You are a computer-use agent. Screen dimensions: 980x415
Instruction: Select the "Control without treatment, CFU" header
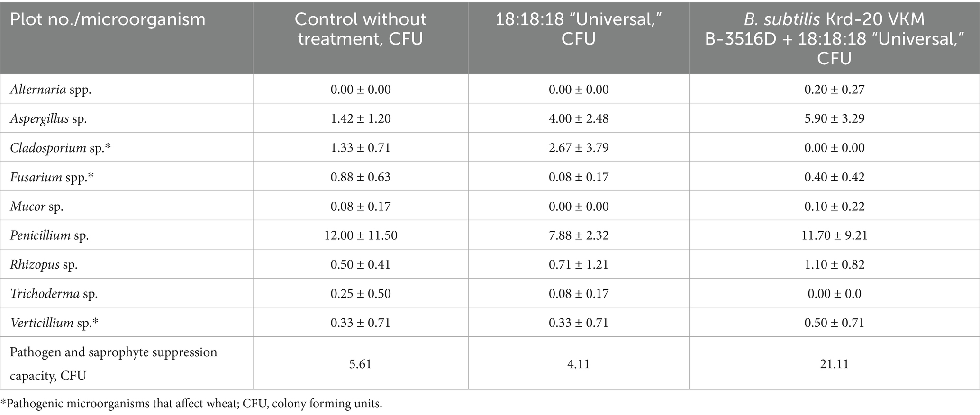(x=360, y=29)
